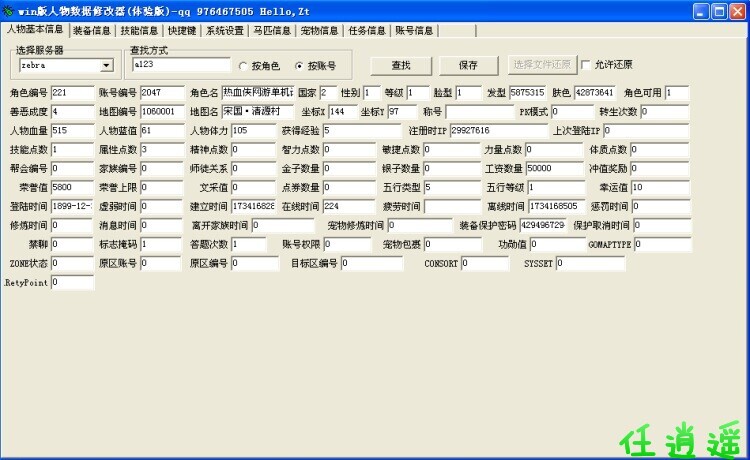
Task: Switch to the 装备信息 tab
Action: click(x=93, y=31)
